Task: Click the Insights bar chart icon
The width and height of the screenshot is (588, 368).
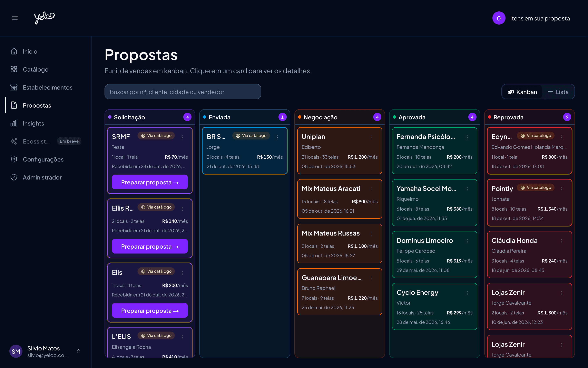Action: 14,123
